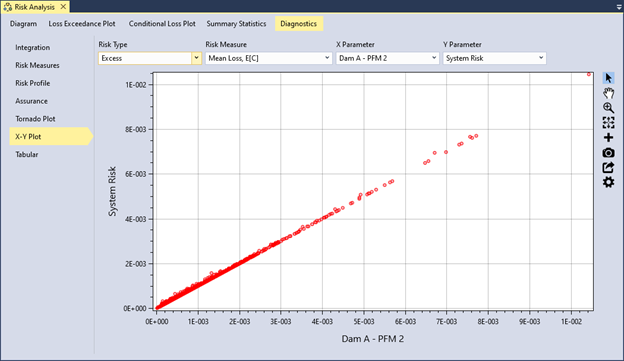Expand the Risk Type dropdown arrow
This screenshot has height=361, width=624.
(x=196, y=58)
